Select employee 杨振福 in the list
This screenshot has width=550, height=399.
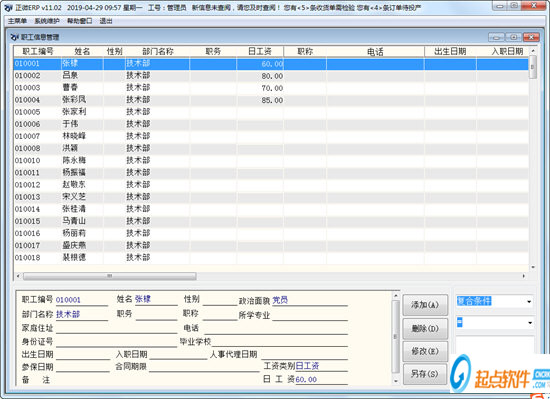[x=271, y=173]
